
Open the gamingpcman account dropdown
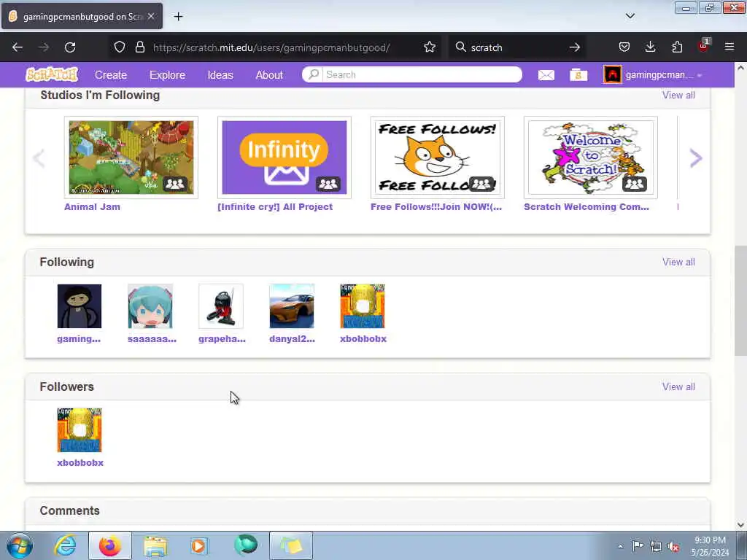click(653, 75)
